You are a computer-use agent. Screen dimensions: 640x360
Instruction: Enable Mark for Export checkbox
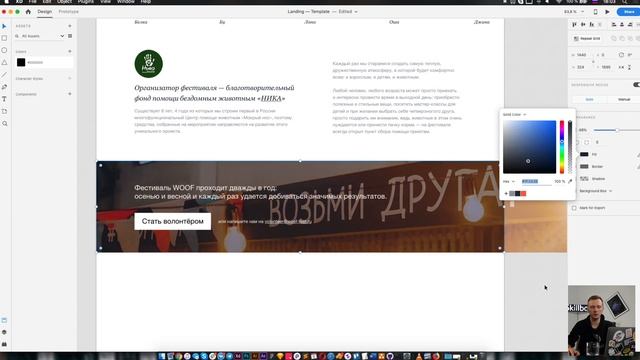[574, 208]
